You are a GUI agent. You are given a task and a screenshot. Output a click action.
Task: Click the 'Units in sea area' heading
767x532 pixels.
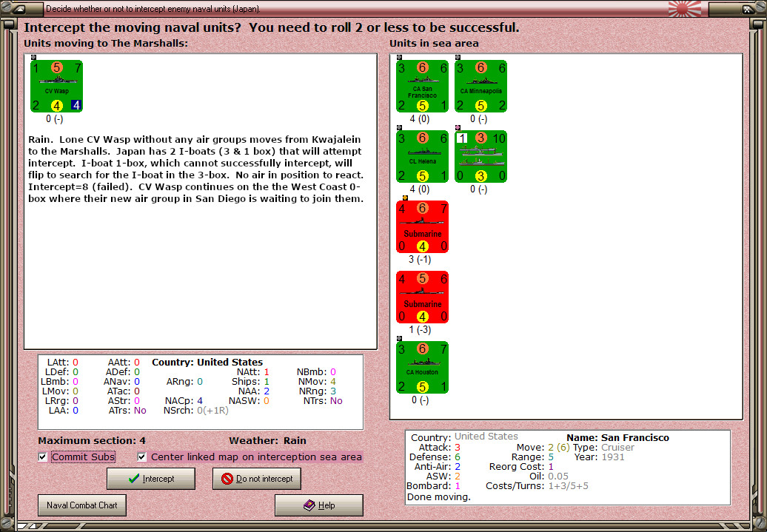tap(434, 43)
